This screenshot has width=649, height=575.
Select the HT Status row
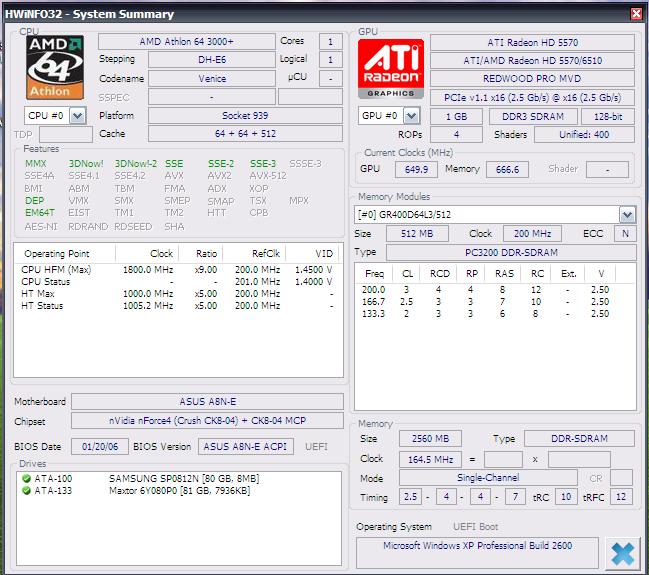pyautogui.click(x=178, y=306)
